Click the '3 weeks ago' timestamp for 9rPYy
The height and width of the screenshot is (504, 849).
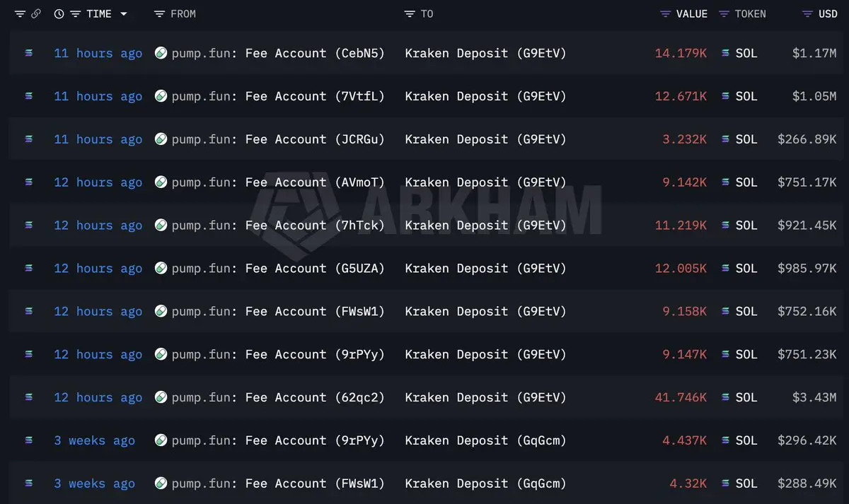(x=95, y=440)
